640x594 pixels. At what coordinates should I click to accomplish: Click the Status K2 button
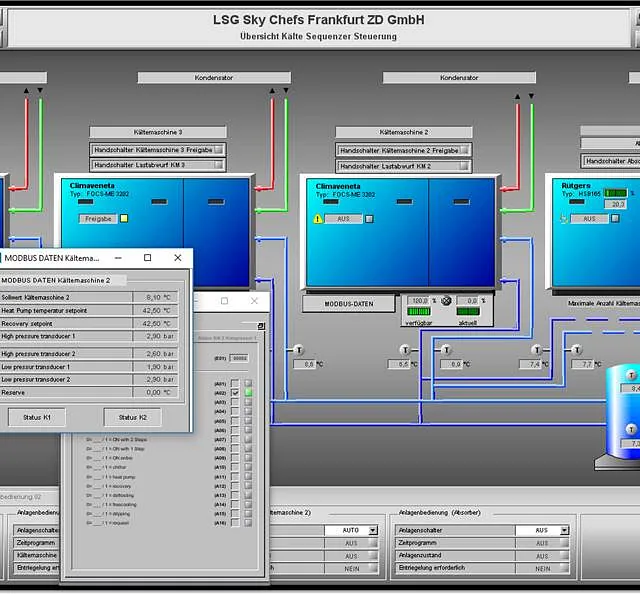133,417
